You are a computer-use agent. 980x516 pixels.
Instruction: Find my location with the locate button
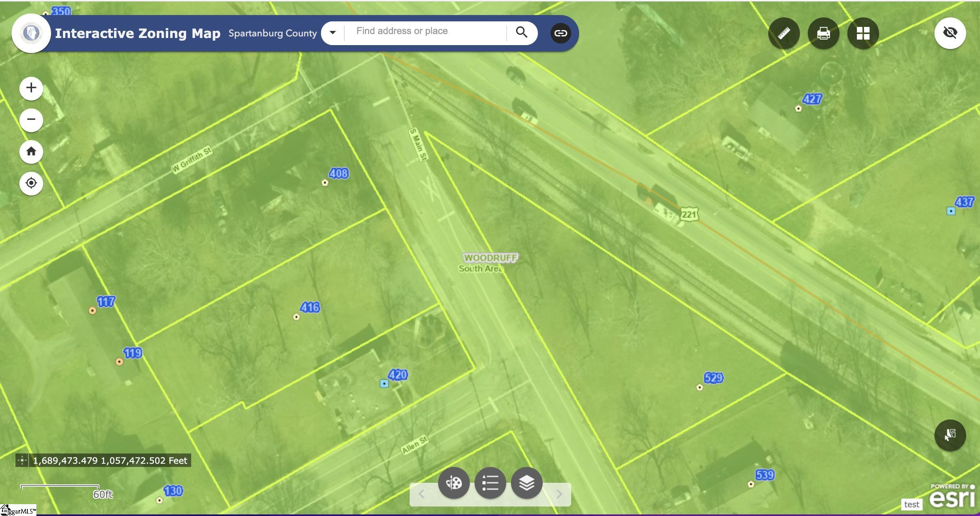[x=31, y=183]
